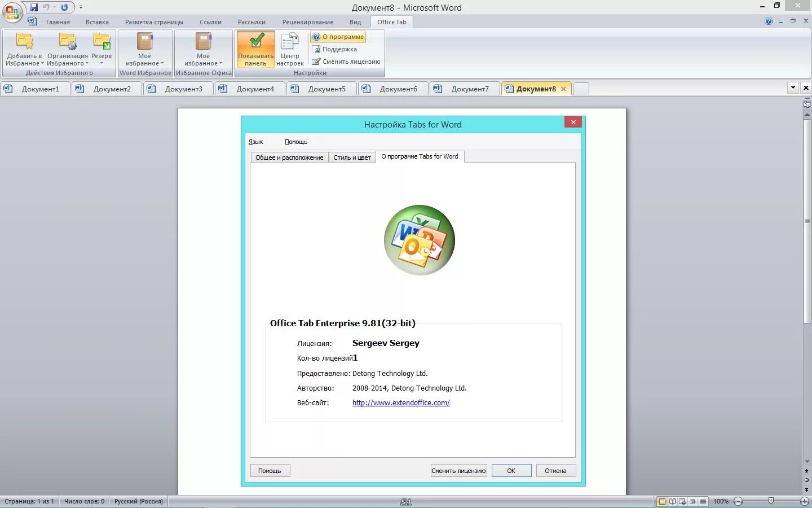Click Русский (Россия) language indicator
The width and height of the screenshot is (812, 508).
click(x=139, y=501)
